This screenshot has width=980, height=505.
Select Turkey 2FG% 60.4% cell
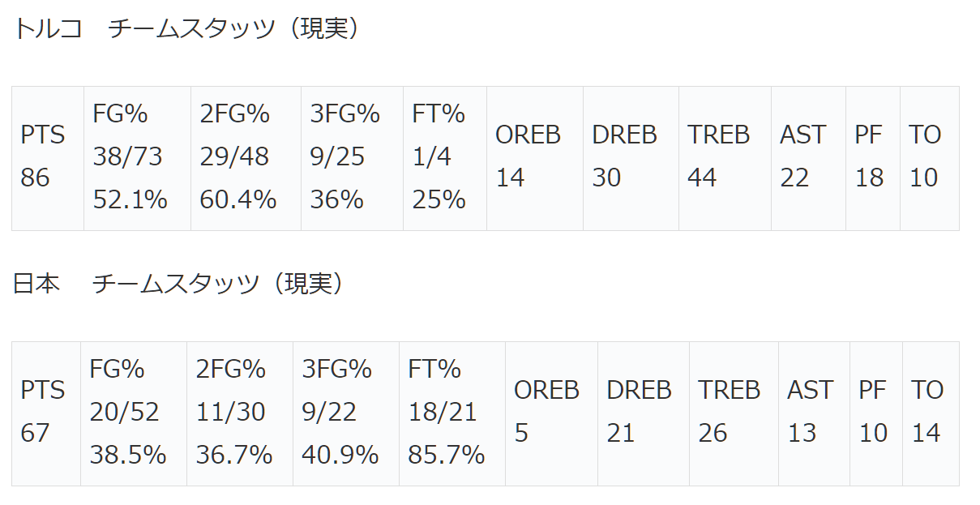coord(246,158)
